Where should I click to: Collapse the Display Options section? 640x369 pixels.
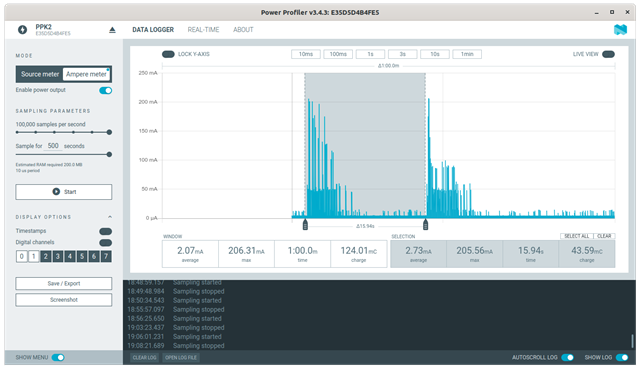(x=110, y=217)
